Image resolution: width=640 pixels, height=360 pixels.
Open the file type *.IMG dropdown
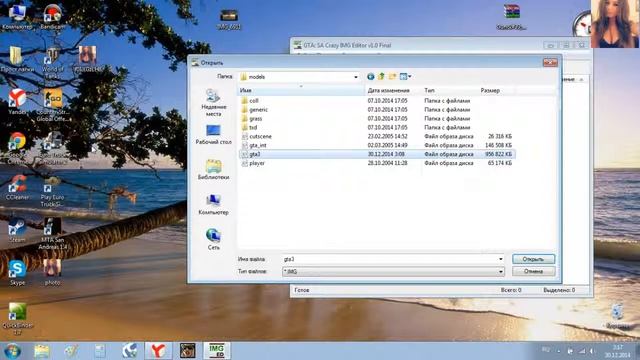click(x=500, y=271)
